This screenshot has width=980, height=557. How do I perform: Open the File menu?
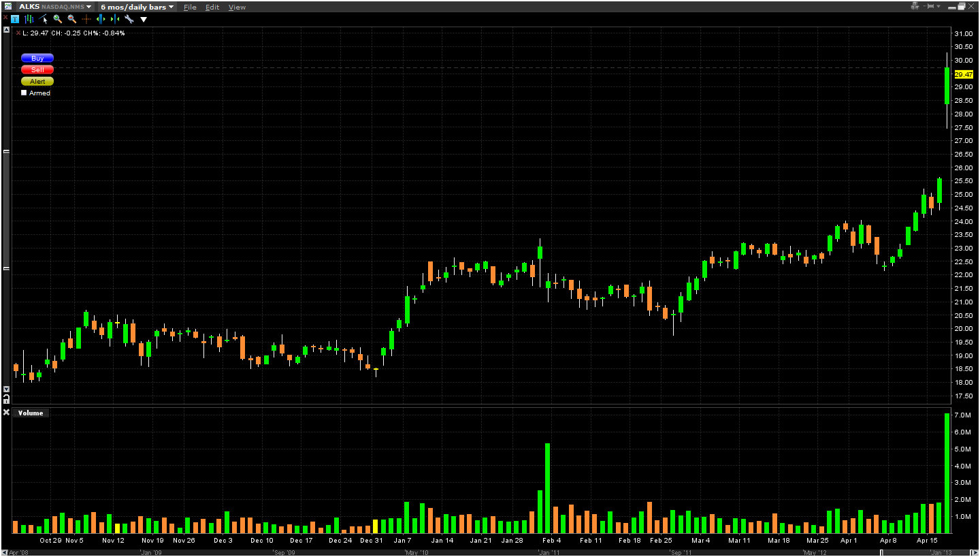coord(190,7)
